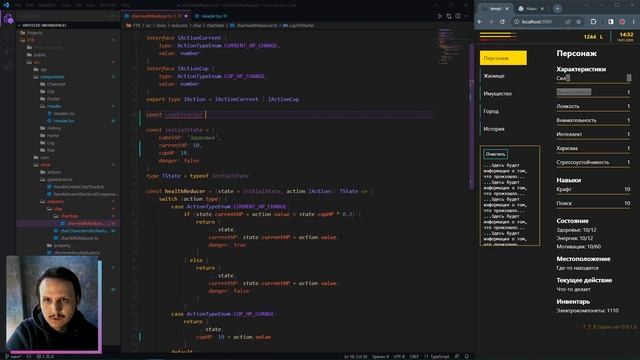Click the red extension icon in the browser toolbar
Image resolution: width=640 pixels, height=360 pixels.
click(622, 22)
